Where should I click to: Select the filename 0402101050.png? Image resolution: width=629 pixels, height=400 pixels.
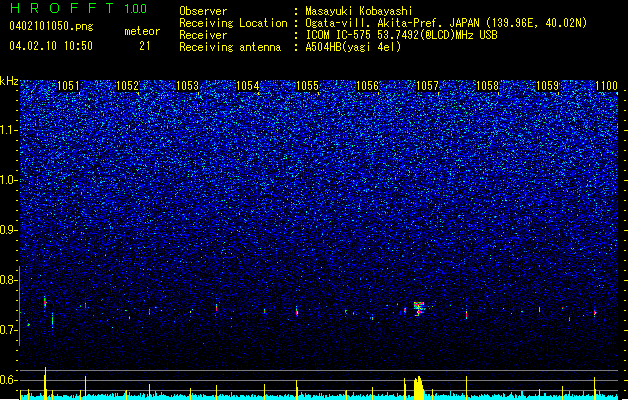tap(51, 26)
